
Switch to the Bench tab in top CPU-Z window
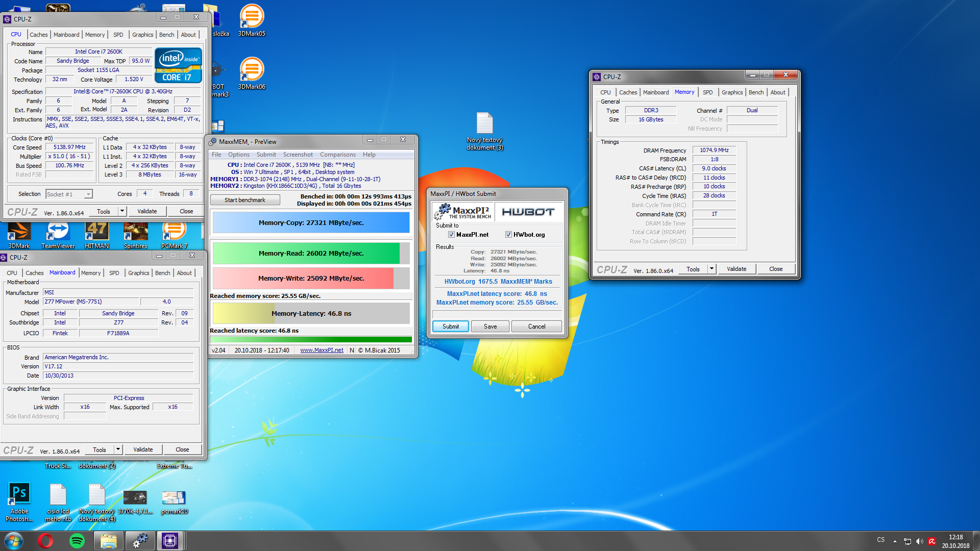[166, 35]
